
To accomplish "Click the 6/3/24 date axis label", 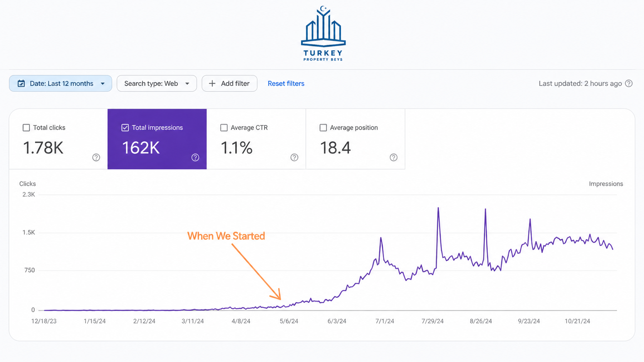I will [337, 321].
